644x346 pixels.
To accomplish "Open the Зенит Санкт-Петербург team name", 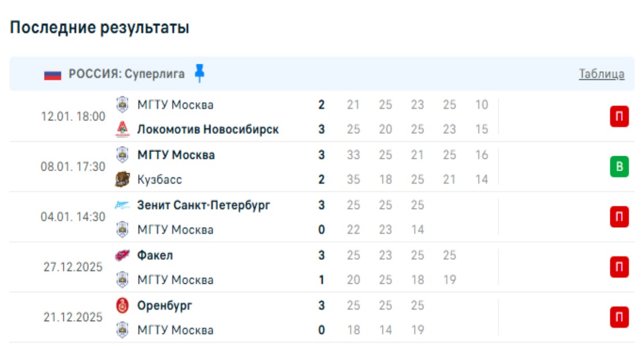I will point(203,205).
